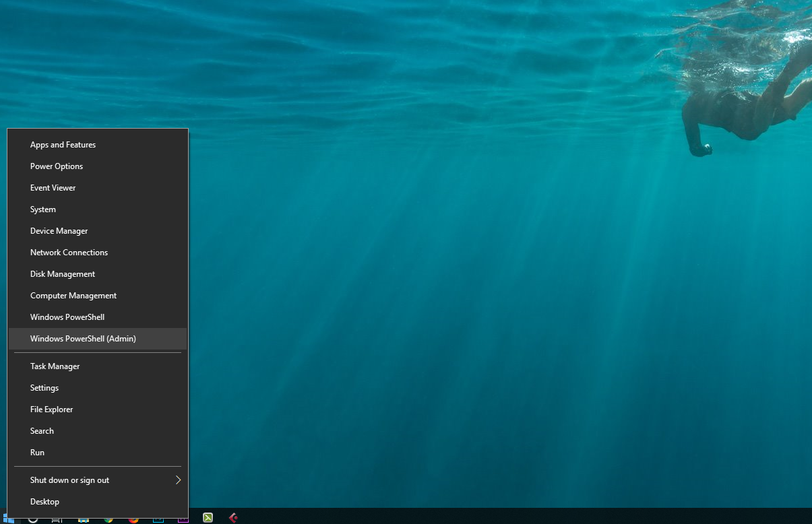Open Apps and Features
Screen dimensions: 812x524
pos(63,145)
